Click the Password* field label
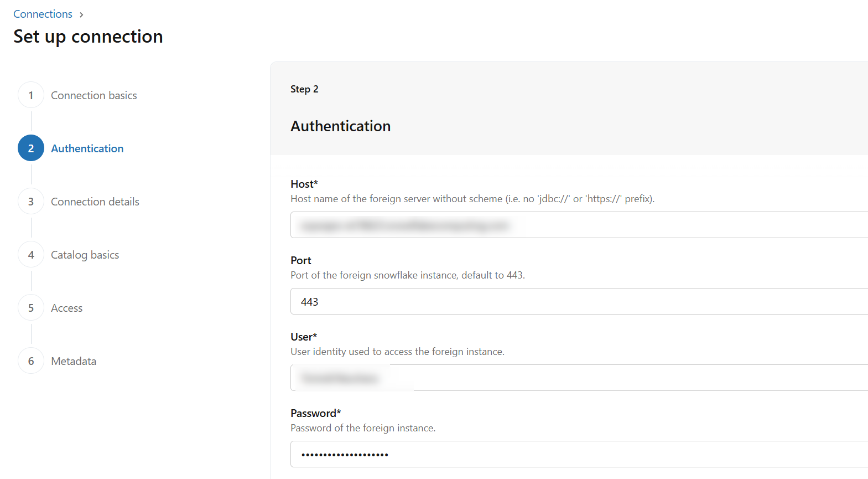The width and height of the screenshot is (868, 479). (315, 413)
